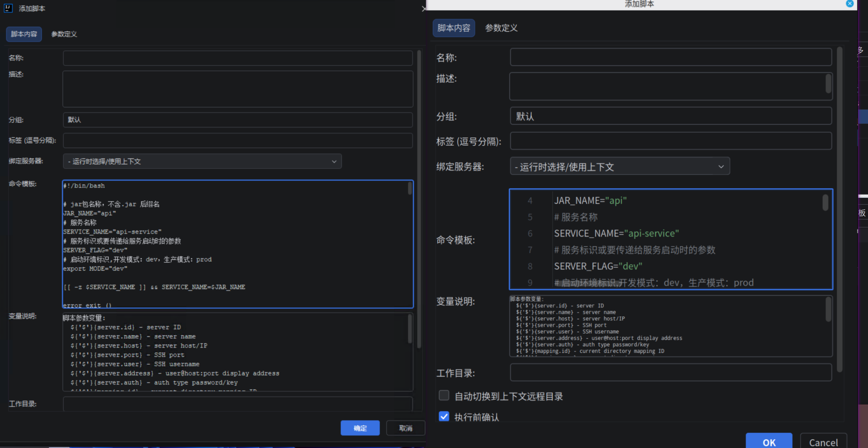This screenshot has width=868, height=448.
Task: Click the main vertical scrollbar of left dialog
Action: click(419, 199)
